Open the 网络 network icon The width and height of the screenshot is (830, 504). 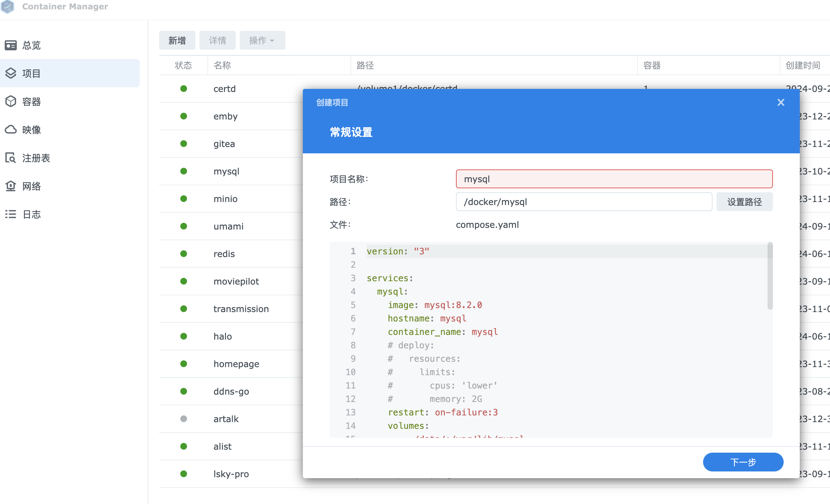tap(11, 186)
